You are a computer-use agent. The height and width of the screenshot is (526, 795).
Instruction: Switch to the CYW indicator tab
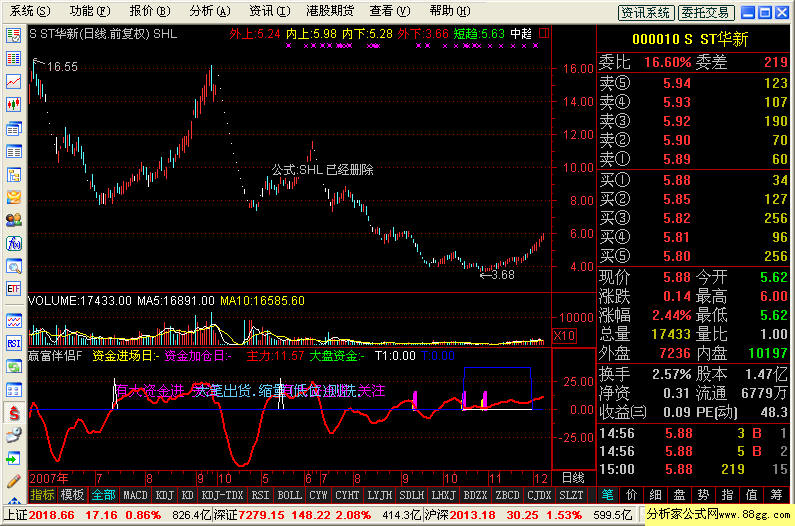click(318, 495)
